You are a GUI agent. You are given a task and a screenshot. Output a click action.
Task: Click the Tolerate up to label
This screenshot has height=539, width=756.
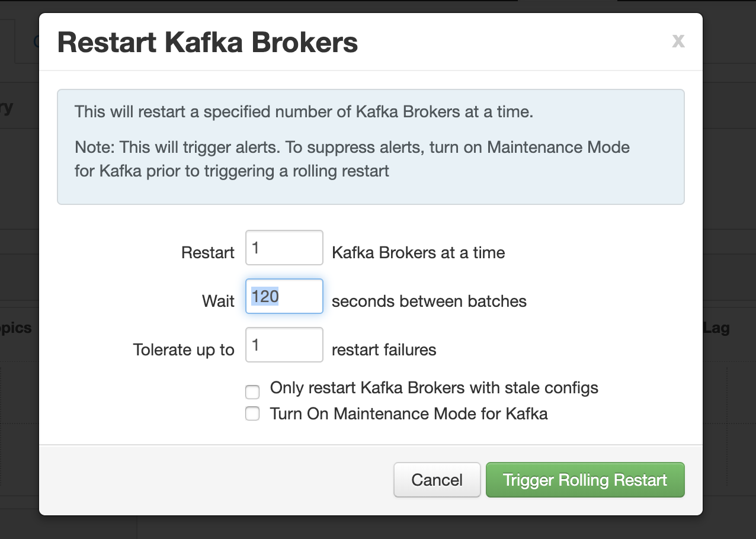(x=184, y=349)
